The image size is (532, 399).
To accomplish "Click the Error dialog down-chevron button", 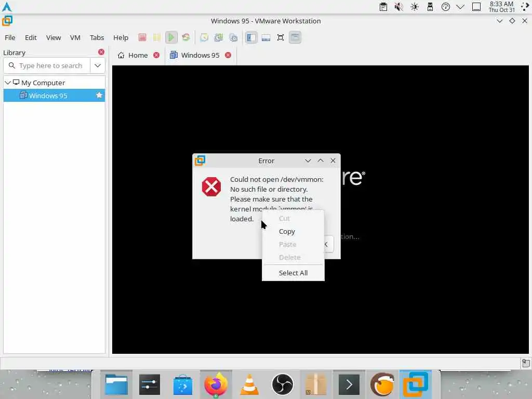I will click(x=308, y=161).
